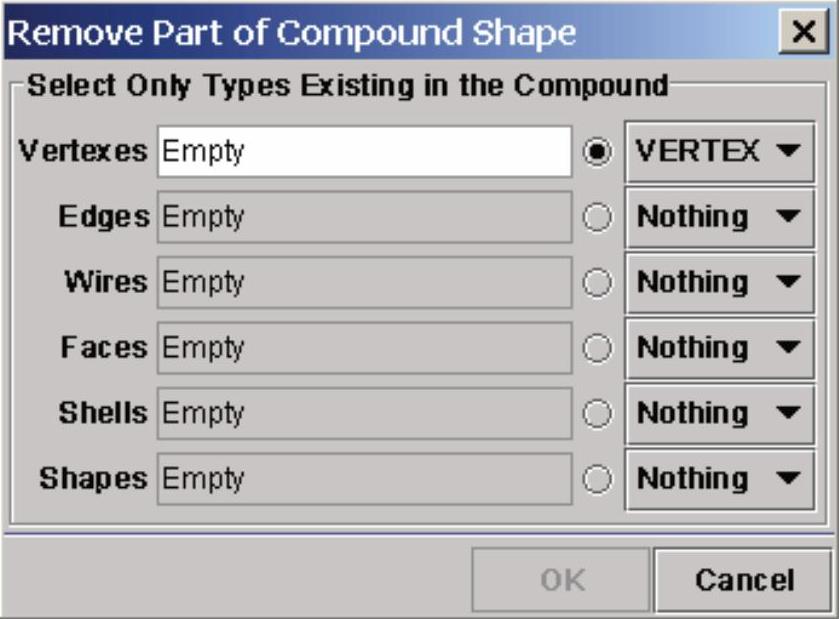The width and height of the screenshot is (839, 619).
Task: Choose the Shells radio button
Action: pos(597,413)
